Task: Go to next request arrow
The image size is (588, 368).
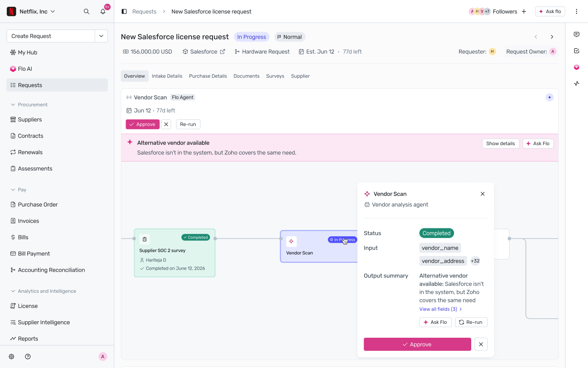Action: pos(552,37)
